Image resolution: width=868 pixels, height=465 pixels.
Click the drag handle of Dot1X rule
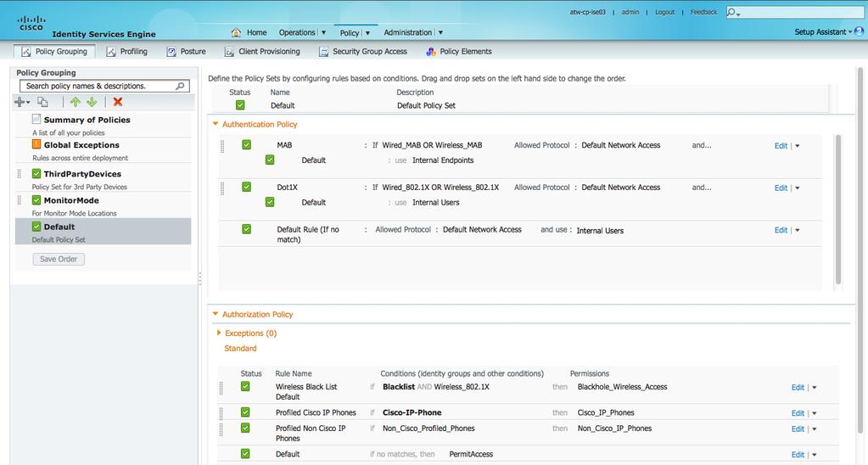point(222,188)
